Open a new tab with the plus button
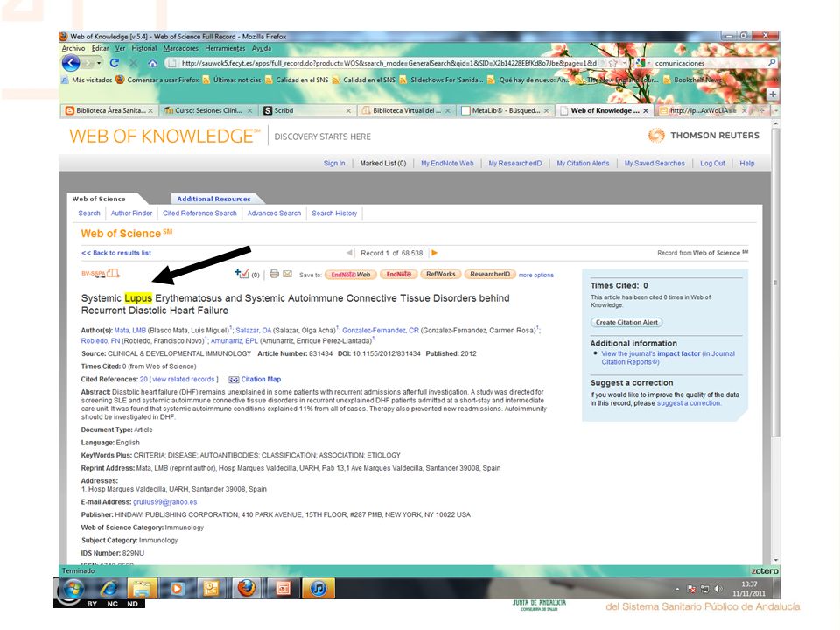 click(x=773, y=94)
